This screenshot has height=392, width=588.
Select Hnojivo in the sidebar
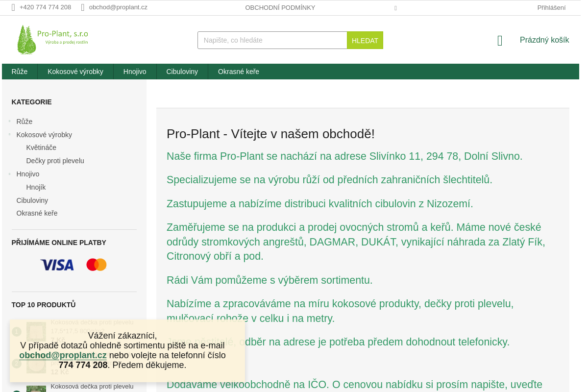pyautogui.click(x=28, y=174)
